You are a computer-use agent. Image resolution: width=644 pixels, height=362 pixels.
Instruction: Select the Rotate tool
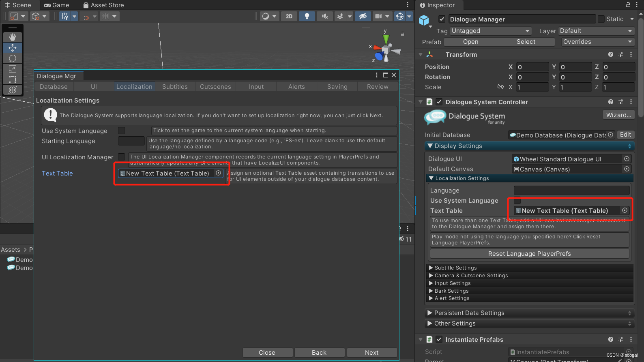pos(13,58)
